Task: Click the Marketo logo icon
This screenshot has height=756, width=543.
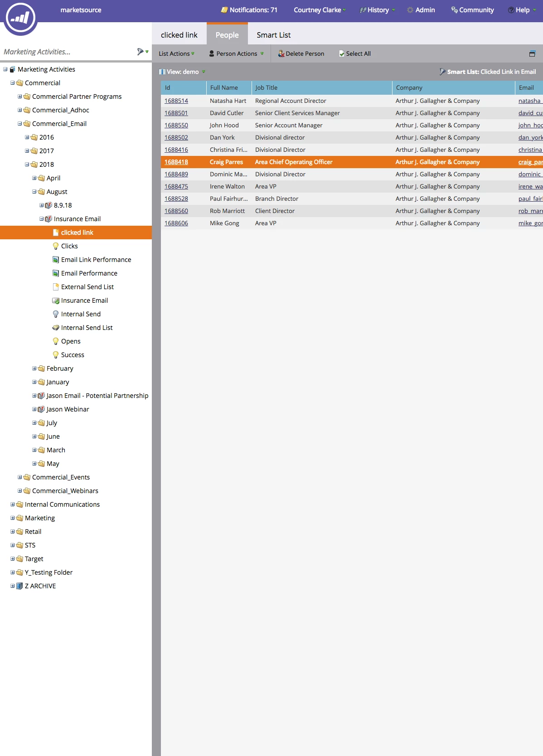Action: point(20,19)
